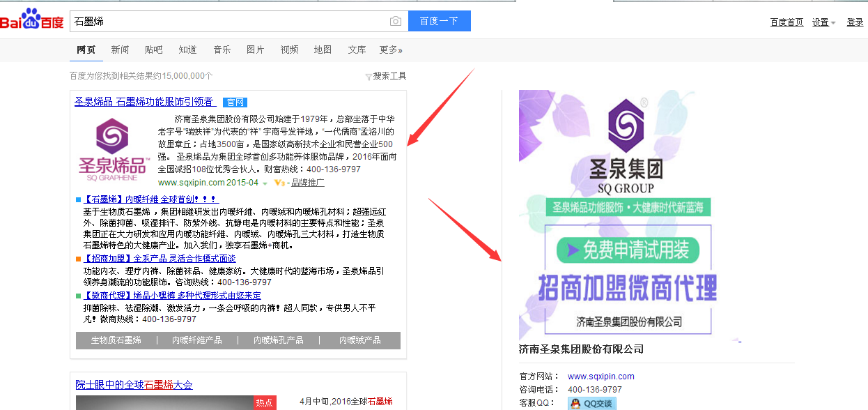Click the 圣泉集团 SQ GROUP banner logo
The width and height of the screenshot is (868, 410).
tap(626, 147)
